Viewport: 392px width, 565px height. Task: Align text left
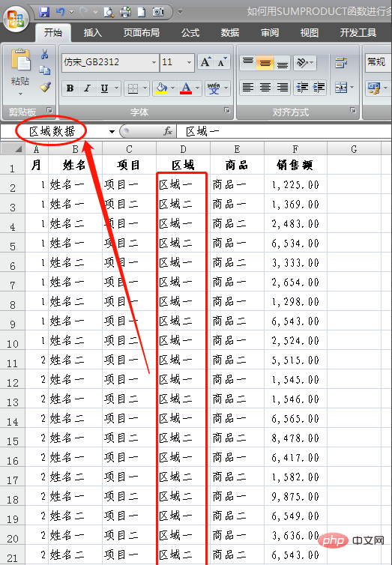[x=248, y=88]
